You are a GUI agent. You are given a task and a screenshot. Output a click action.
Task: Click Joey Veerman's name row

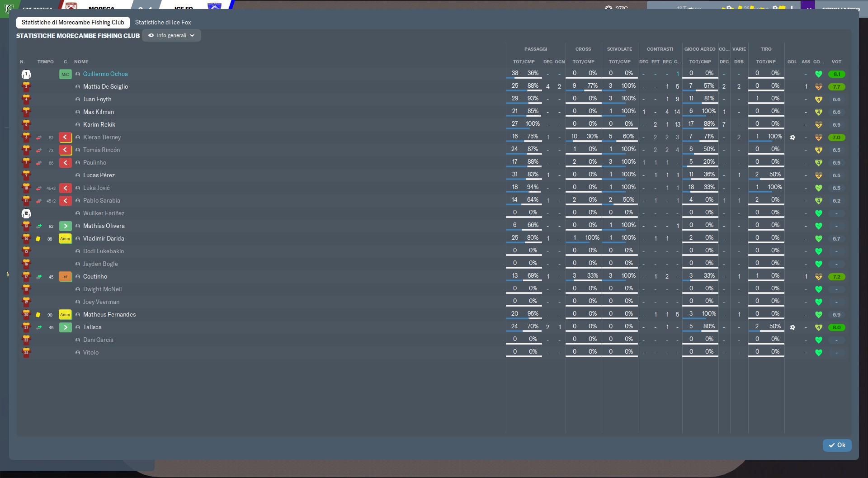(x=101, y=302)
